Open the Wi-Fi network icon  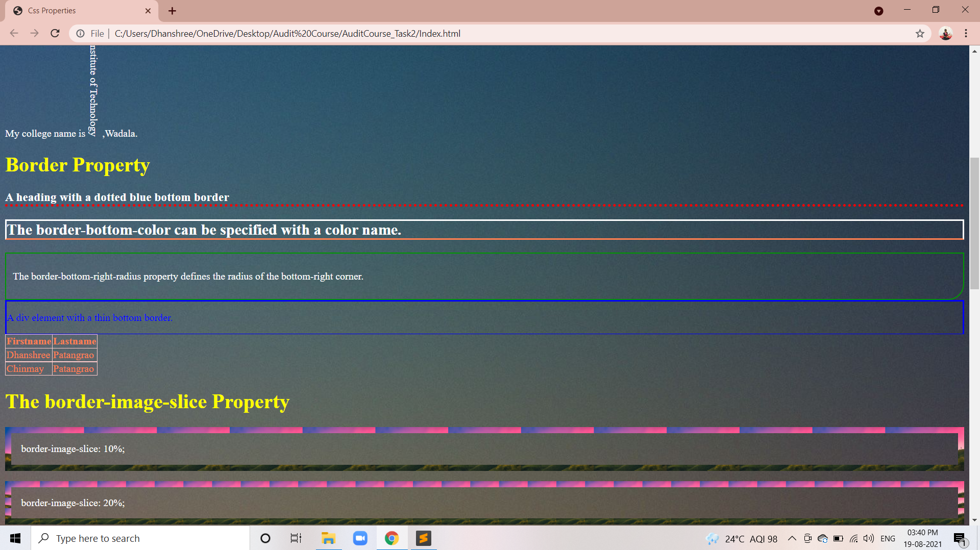click(853, 538)
